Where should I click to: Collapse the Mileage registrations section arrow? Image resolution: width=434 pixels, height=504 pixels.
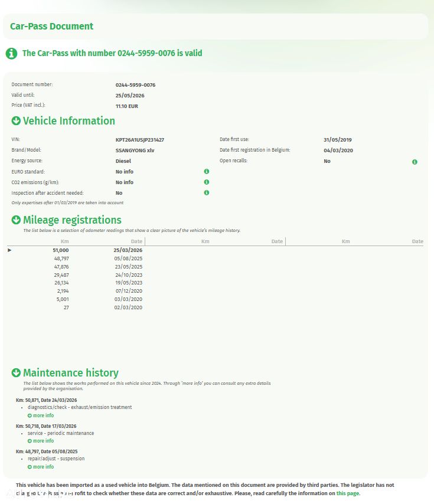[x=16, y=220]
